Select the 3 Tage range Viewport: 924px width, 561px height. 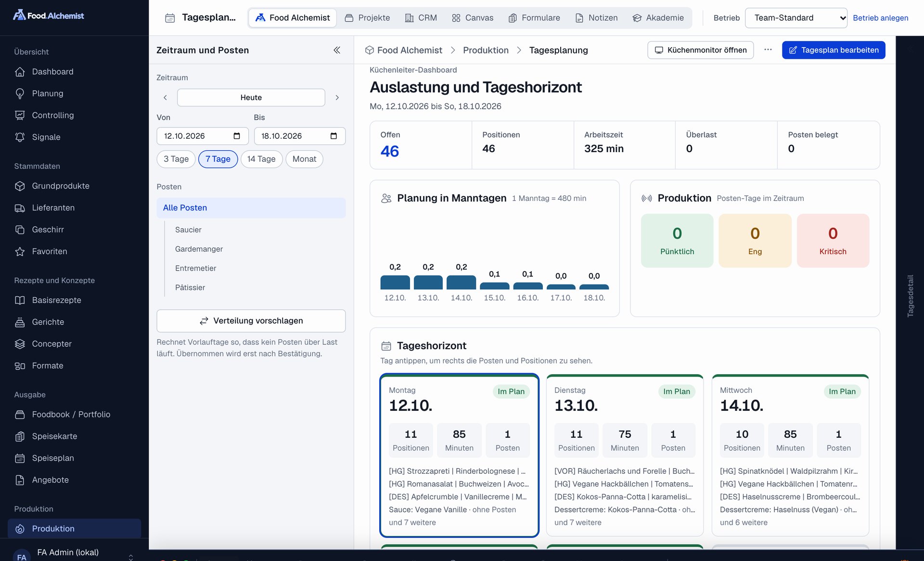(176, 159)
